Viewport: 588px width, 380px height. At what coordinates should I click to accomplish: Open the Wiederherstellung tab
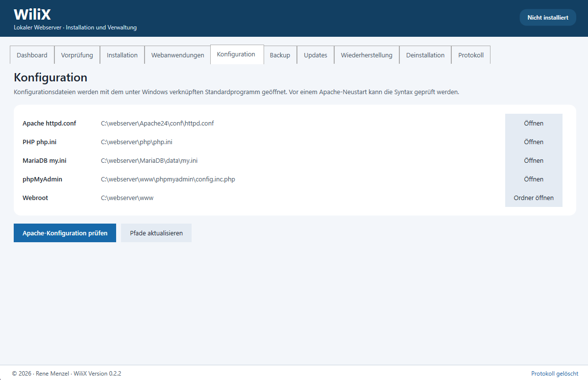pos(367,55)
